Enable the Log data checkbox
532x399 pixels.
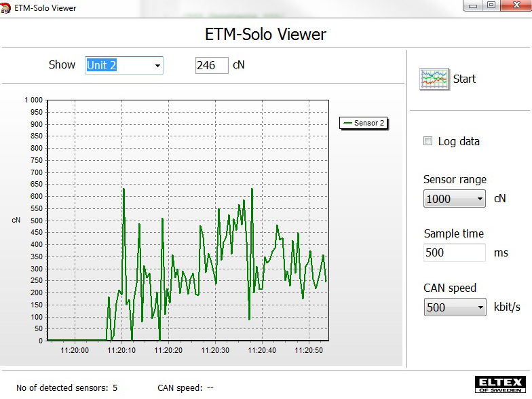(427, 141)
